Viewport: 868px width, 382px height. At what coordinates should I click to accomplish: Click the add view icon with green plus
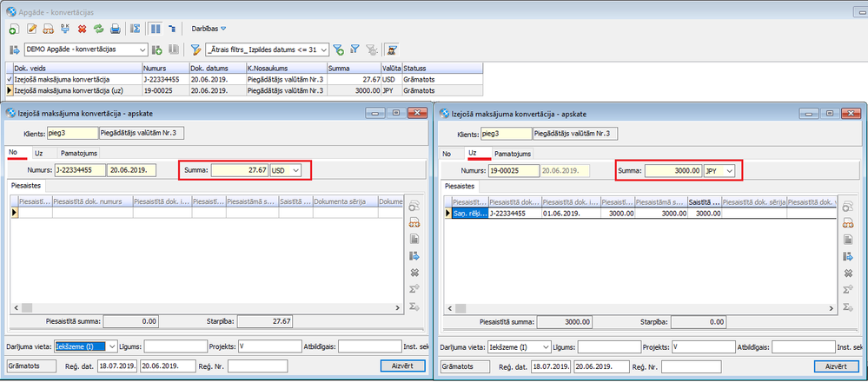[157, 49]
